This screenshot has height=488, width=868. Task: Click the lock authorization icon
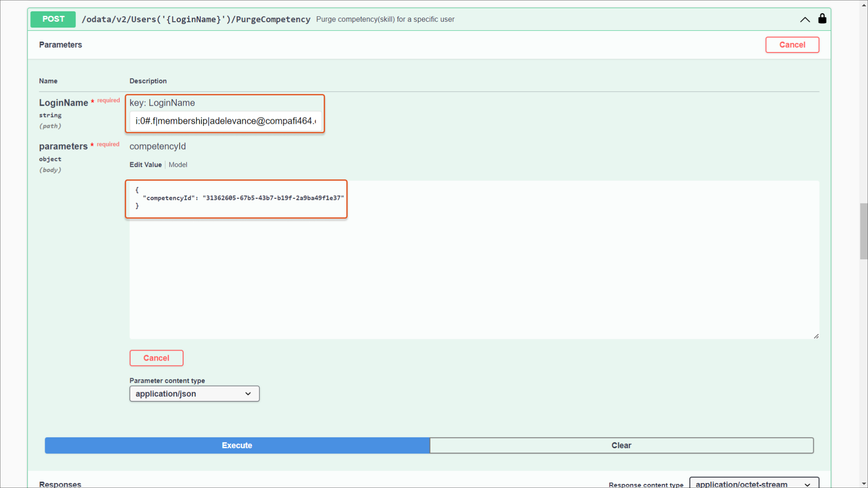pyautogui.click(x=822, y=19)
